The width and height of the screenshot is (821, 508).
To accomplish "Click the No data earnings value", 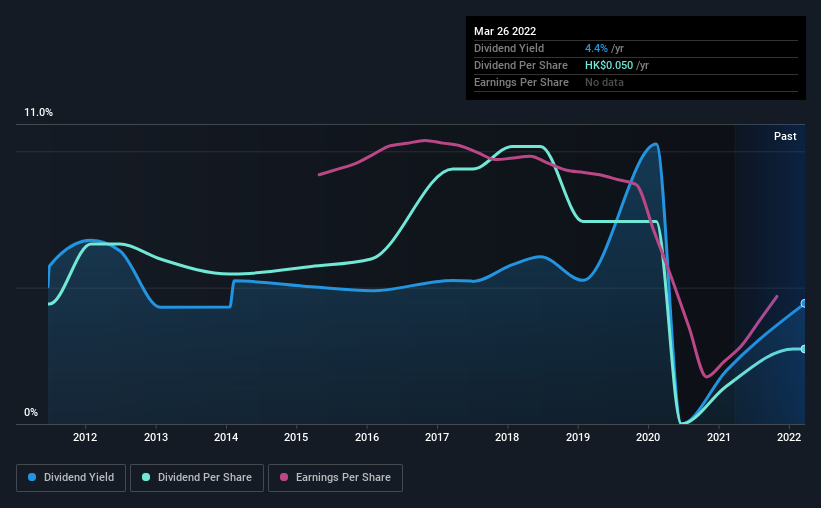I will point(604,82).
